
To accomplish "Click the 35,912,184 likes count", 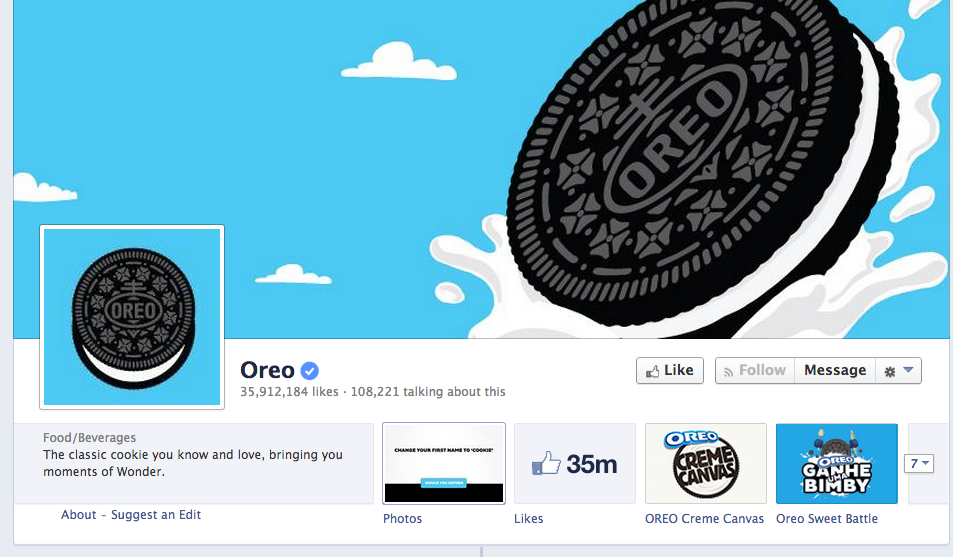I will click(289, 392).
